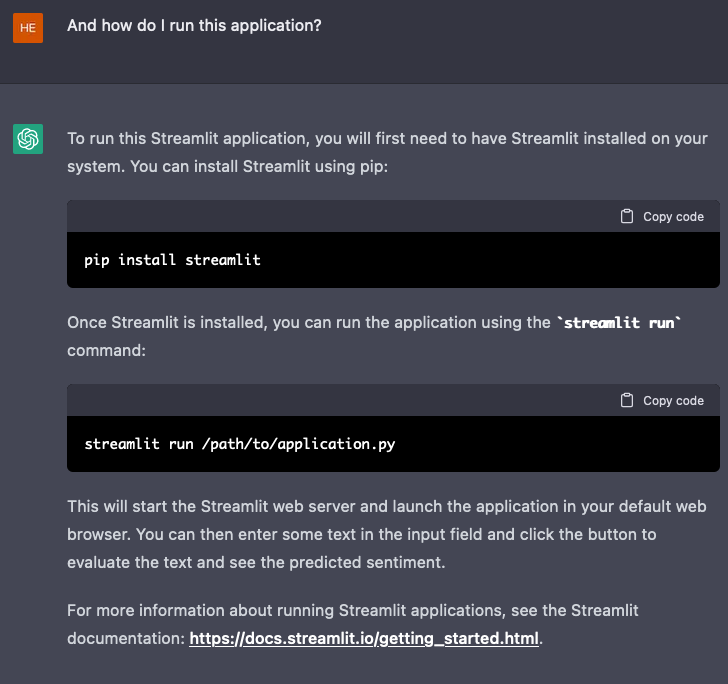
Task: Click the clipboard icon above streamlit run command
Action: tap(627, 400)
